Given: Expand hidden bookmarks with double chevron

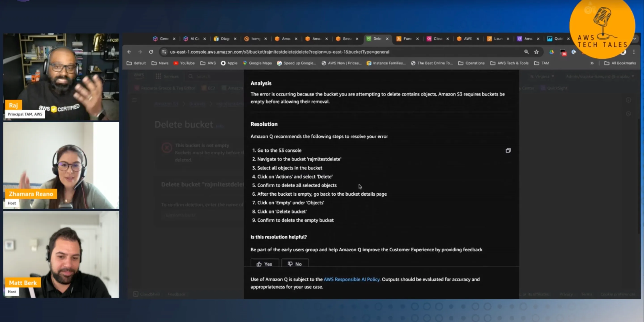Looking at the screenshot, I should [592, 63].
